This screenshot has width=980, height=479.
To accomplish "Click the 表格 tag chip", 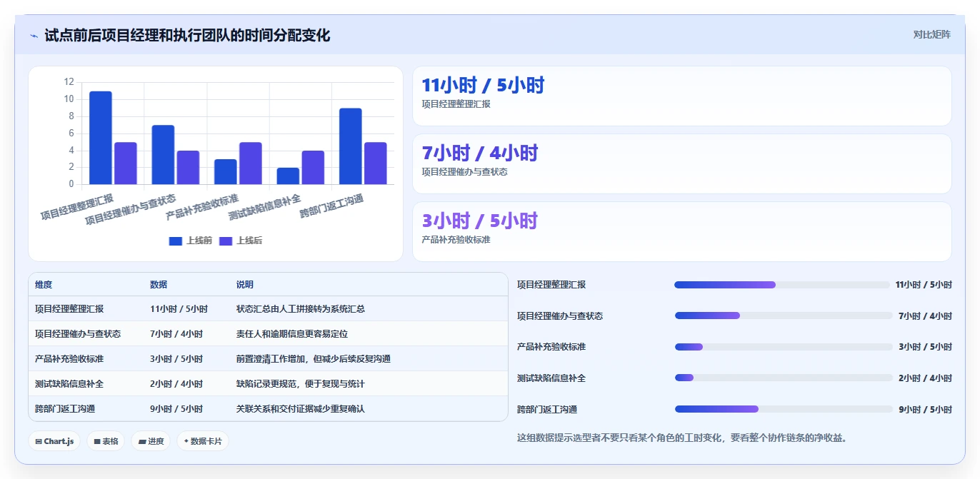I will pyautogui.click(x=106, y=441).
